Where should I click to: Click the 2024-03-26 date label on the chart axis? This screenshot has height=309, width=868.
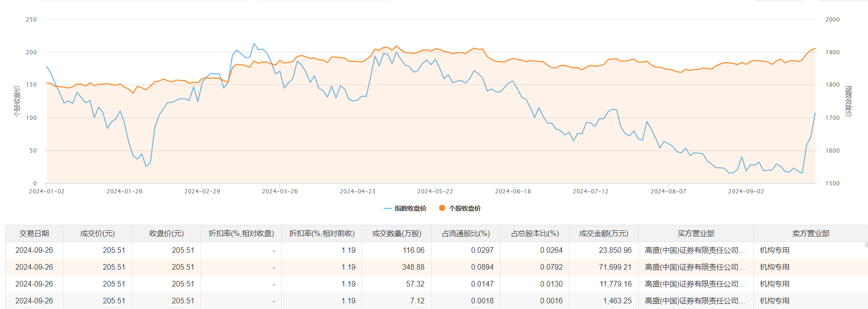(x=280, y=191)
